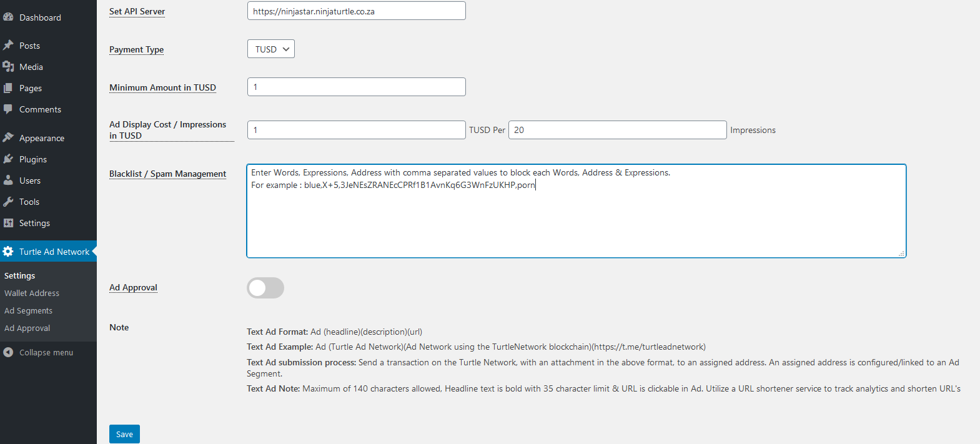The width and height of the screenshot is (980, 444).
Task: Open the Wallet Address submenu item
Action: tap(32, 293)
